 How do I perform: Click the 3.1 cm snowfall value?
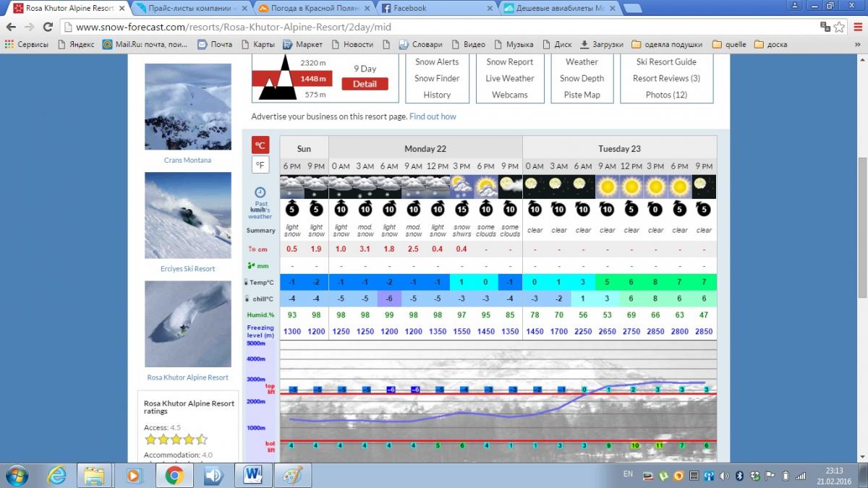point(365,249)
